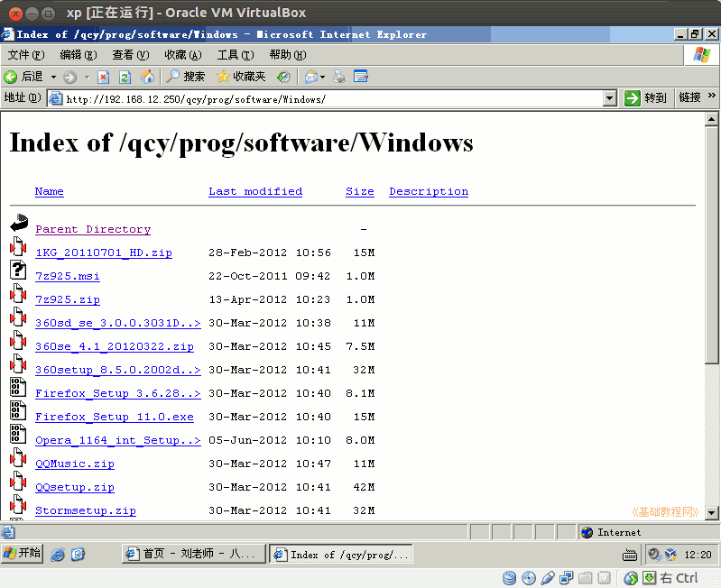This screenshot has height=588, width=721.
Task: Sort listing by Name column link
Action: (x=50, y=191)
